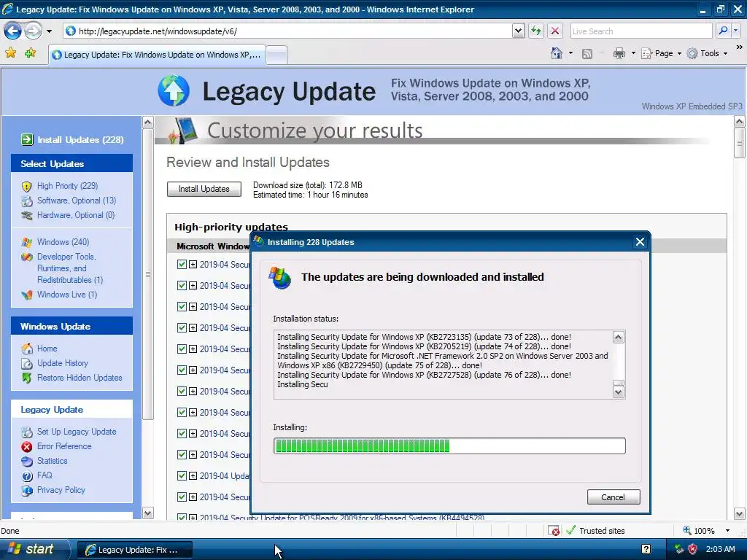Click the High Priority shield icon
The image size is (747, 560).
(27, 186)
